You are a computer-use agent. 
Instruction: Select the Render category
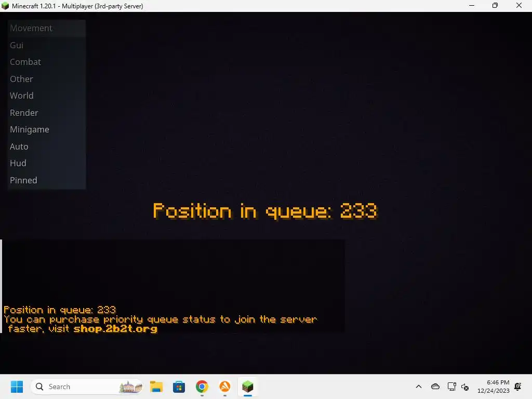[46, 113]
